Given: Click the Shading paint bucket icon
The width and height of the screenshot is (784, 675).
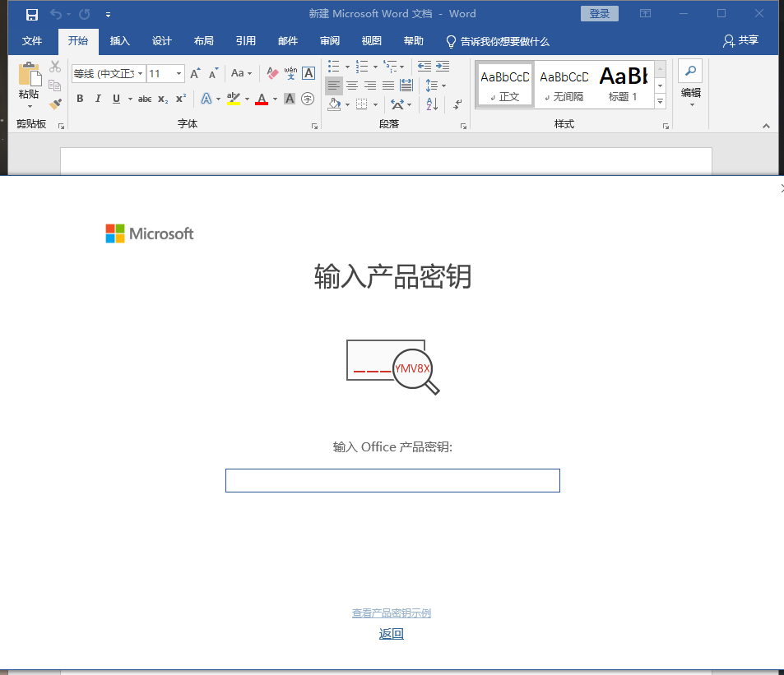Looking at the screenshot, I should 334,104.
